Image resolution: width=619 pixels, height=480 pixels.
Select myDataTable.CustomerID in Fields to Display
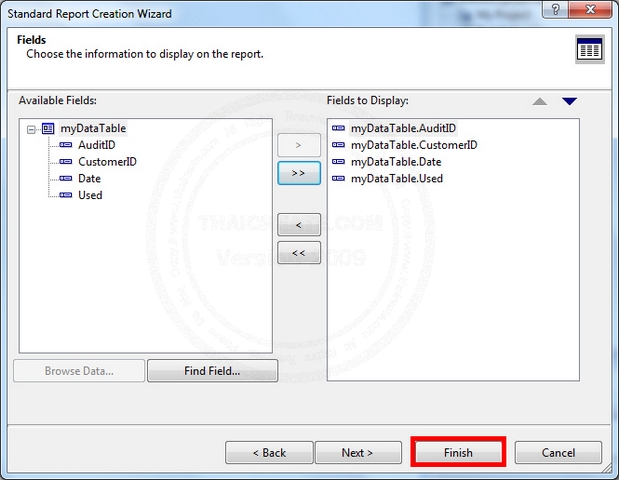click(414, 145)
